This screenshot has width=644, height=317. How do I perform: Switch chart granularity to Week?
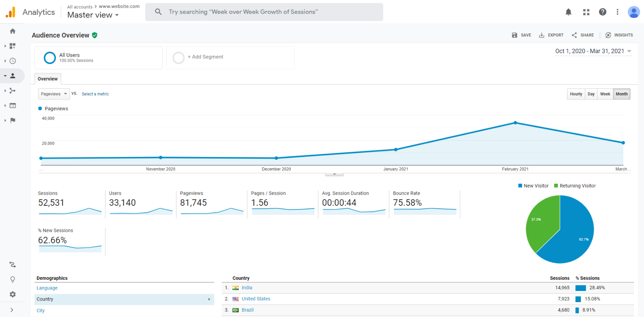tap(605, 94)
